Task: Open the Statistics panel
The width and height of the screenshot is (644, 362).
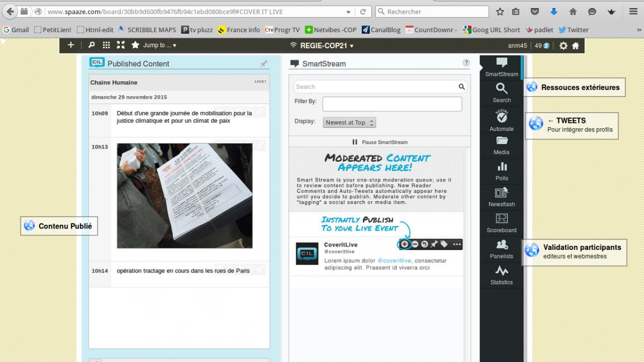Action: (x=501, y=275)
